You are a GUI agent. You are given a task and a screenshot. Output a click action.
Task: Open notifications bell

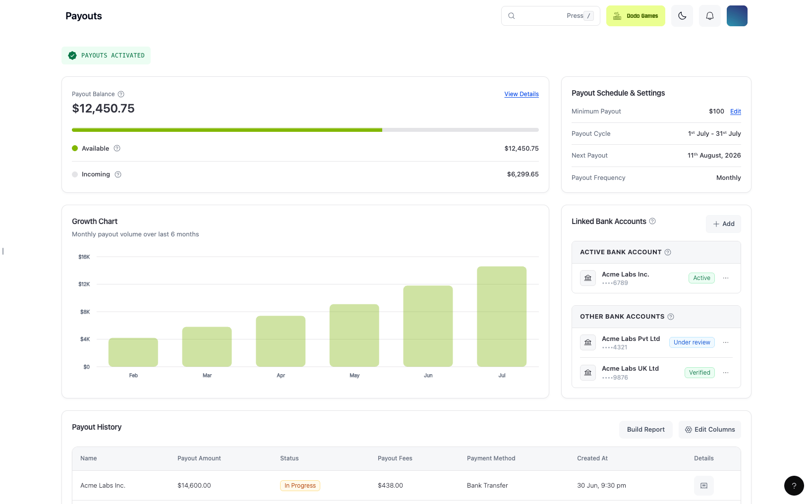tap(710, 16)
